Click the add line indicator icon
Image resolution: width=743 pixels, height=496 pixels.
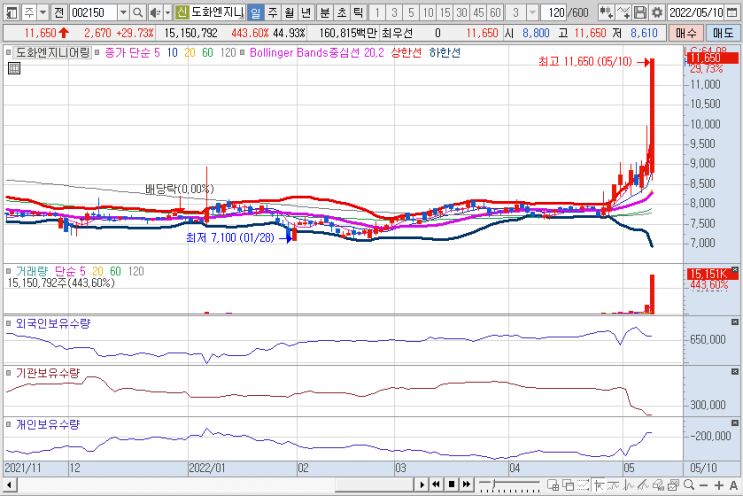click(624, 13)
